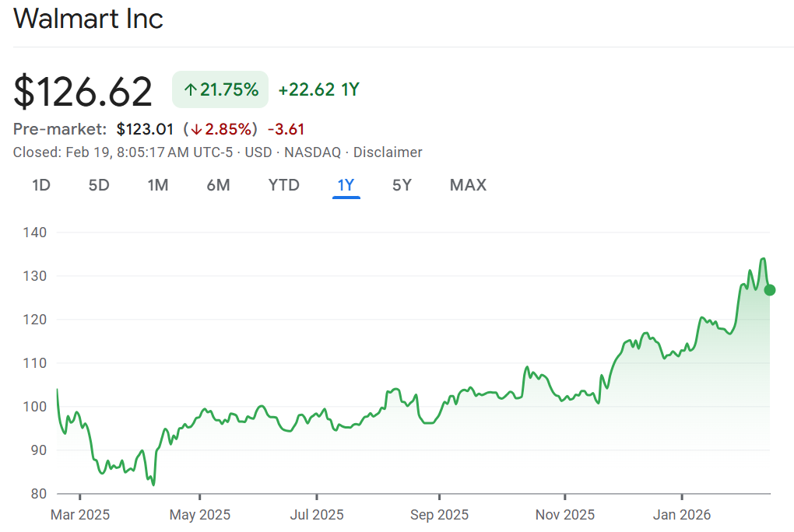Open the Disclaimer link

coord(388,152)
